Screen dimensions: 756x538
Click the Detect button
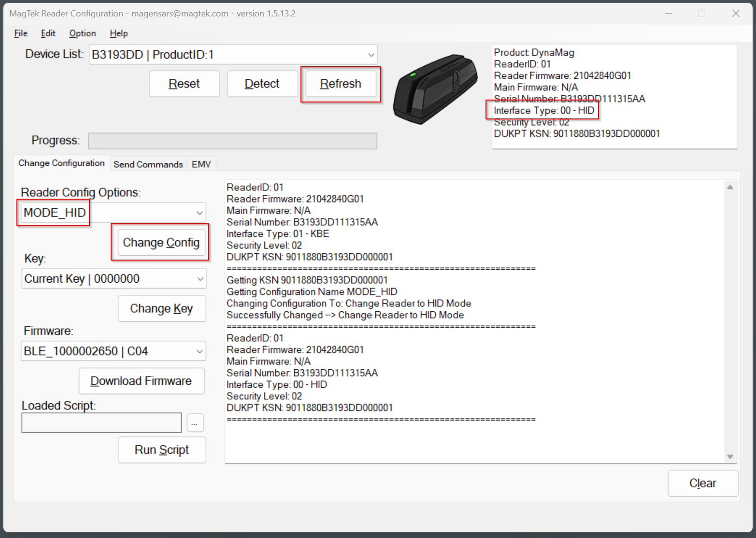pos(262,84)
